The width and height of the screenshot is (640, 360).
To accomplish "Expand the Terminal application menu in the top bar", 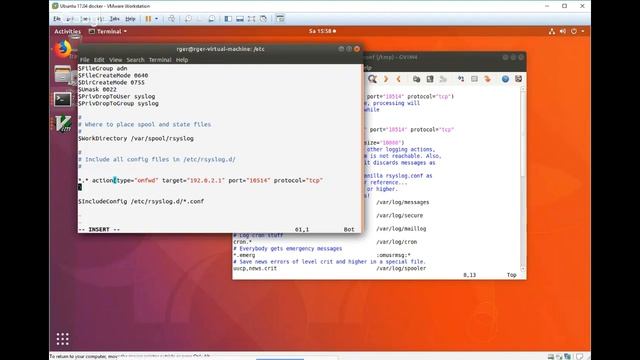I will point(108,31).
